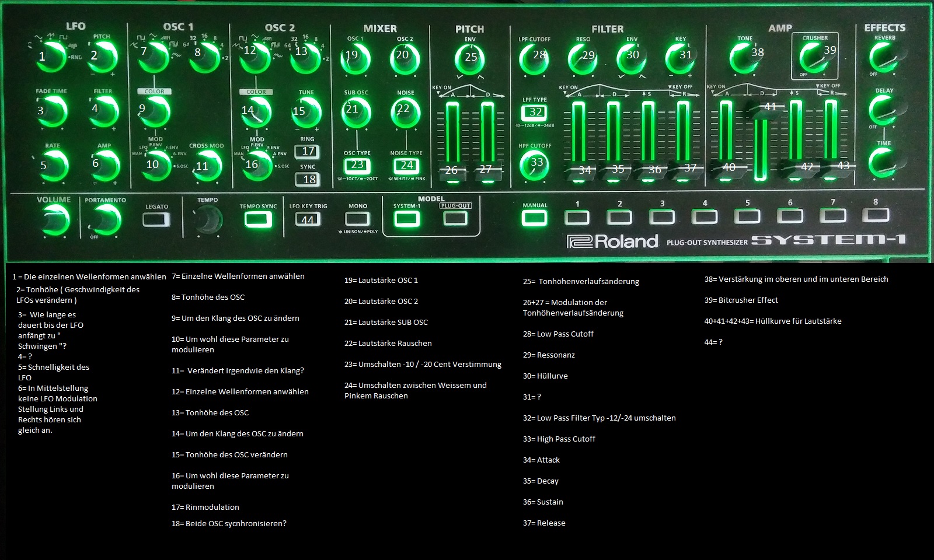This screenshot has width=934, height=560.
Task: Click the AMP TONE knob
Action: coord(745,58)
